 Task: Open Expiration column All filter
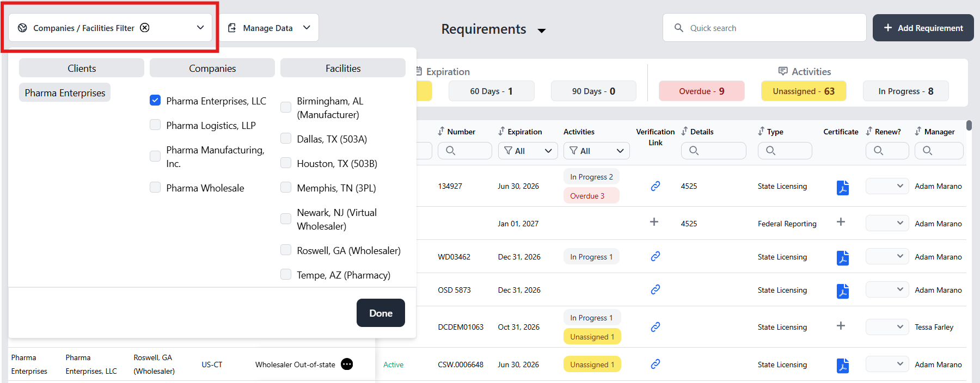point(528,151)
